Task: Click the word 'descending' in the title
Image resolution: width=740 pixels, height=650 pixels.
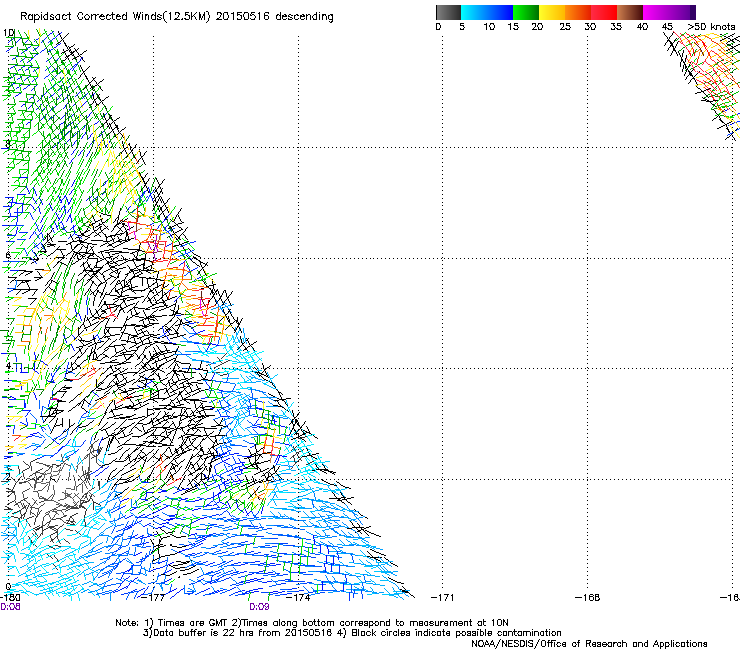Action: coord(304,17)
